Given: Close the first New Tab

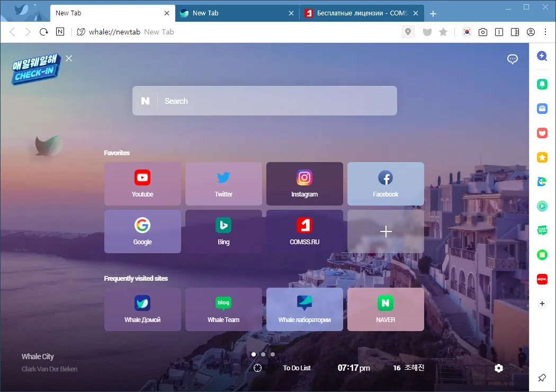Looking at the screenshot, I should point(167,13).
